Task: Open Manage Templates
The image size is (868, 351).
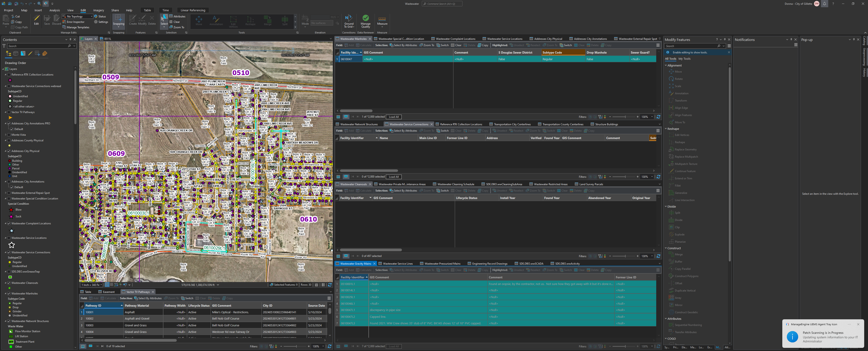Action: click(75, 27)
